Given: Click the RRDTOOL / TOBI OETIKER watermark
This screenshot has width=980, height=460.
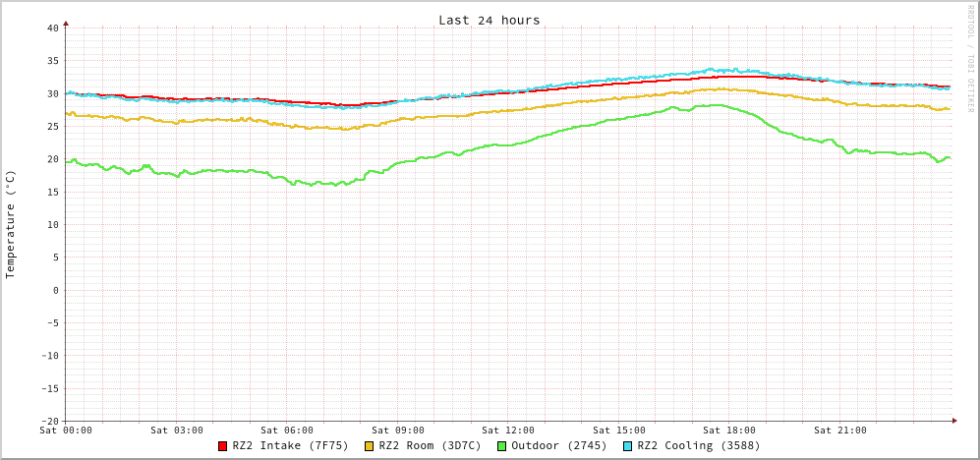Looking at the screenshot, I should pos(970,58).
